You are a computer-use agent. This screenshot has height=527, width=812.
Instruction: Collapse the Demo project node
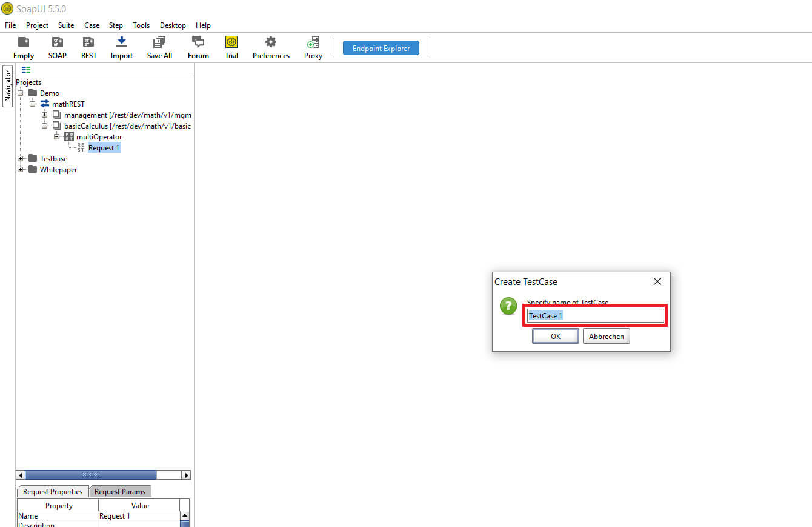(20, 93)
